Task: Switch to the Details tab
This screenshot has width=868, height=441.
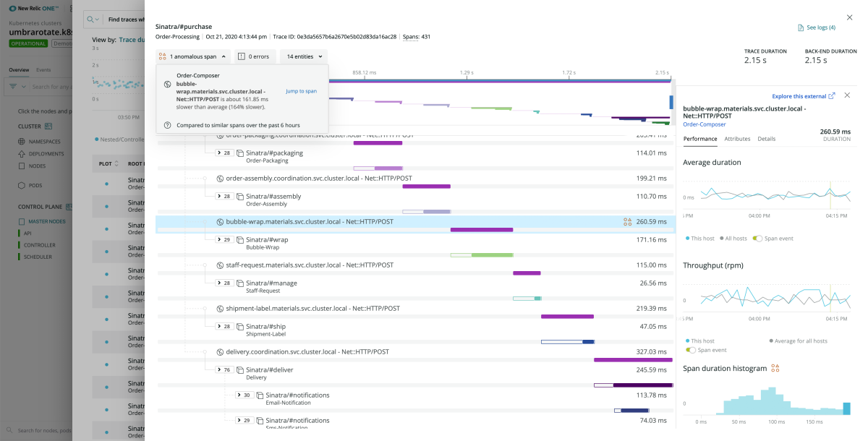Action: (x=767, y=138)
